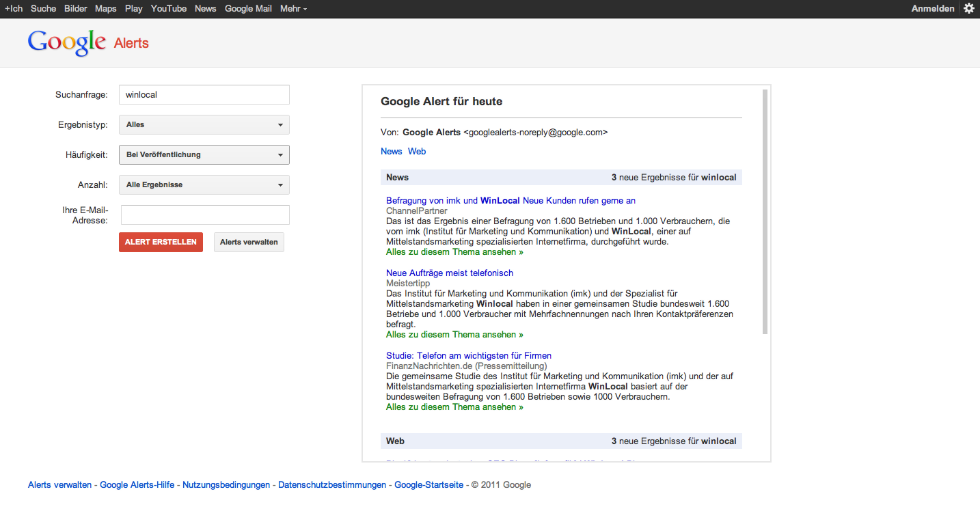
Task: Open article Befragung von imk und WinLocal
Action: point(511,201)
